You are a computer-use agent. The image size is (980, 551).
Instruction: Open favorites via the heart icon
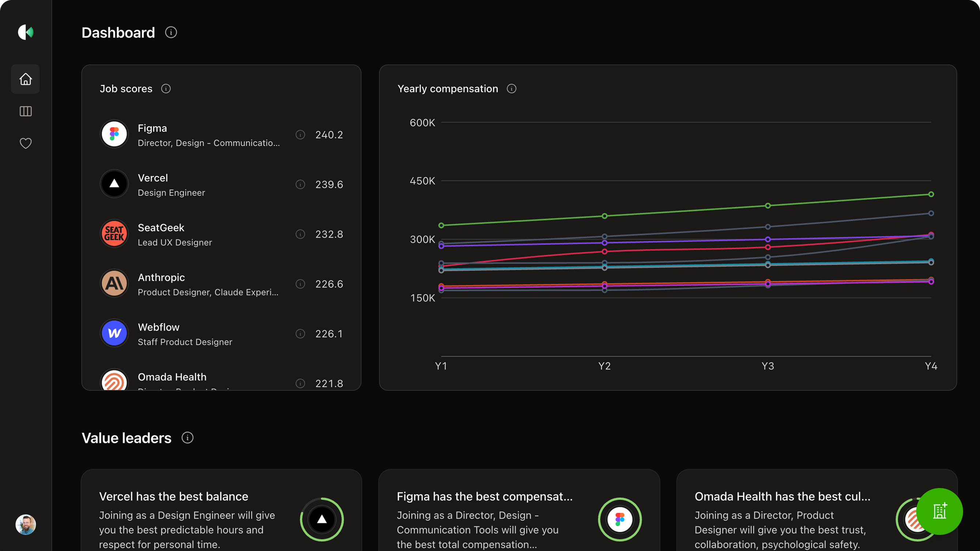point(26,143)
